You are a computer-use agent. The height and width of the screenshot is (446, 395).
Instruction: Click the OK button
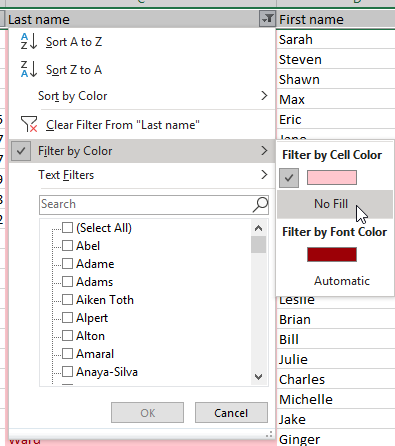147,413
